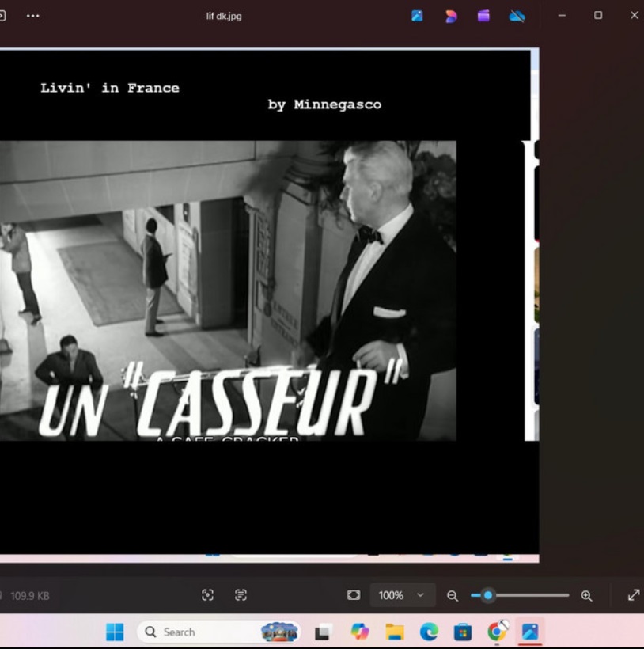
Task: Open the three-dot more options menu
Action: (32, 16)
